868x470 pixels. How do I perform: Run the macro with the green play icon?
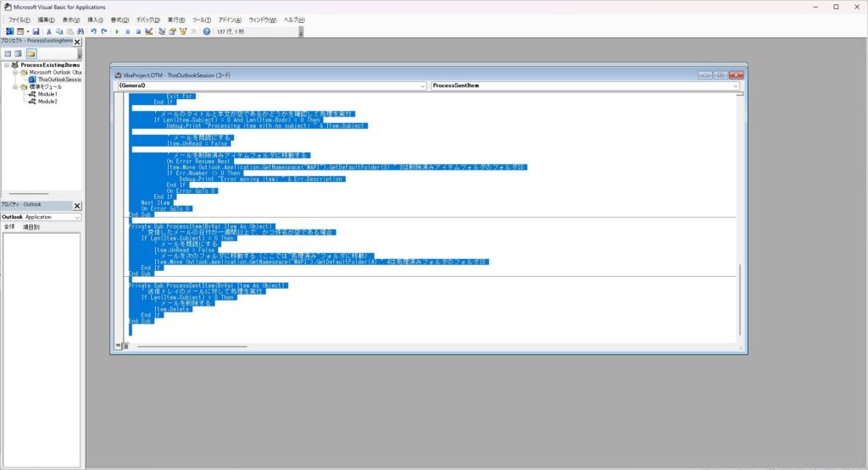[117, 31]
